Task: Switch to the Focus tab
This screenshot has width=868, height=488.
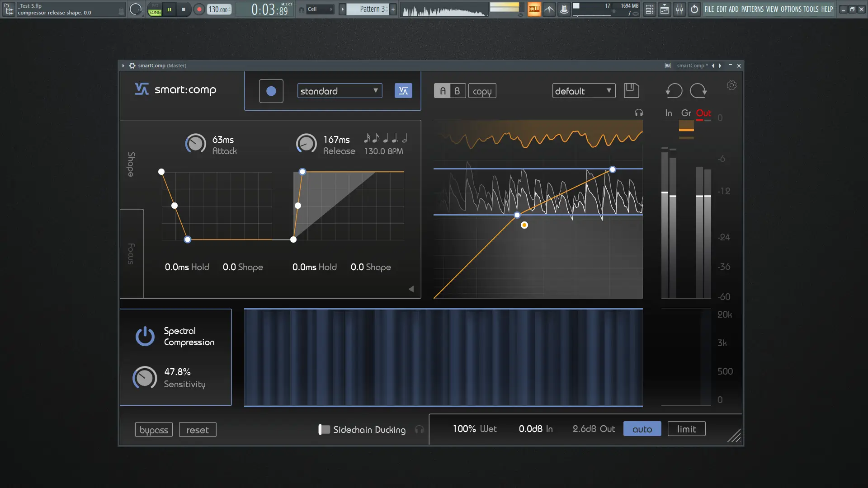Action: click(131, 253)
